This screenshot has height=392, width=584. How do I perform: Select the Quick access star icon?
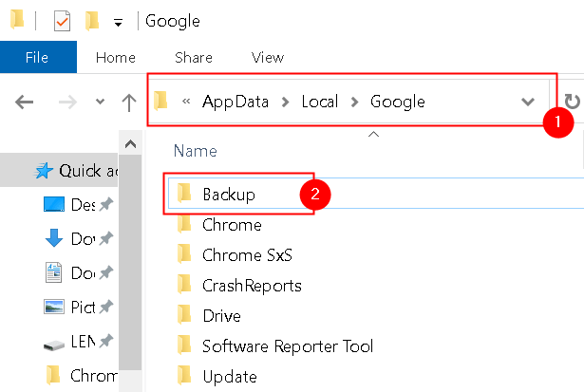point(45,171)
